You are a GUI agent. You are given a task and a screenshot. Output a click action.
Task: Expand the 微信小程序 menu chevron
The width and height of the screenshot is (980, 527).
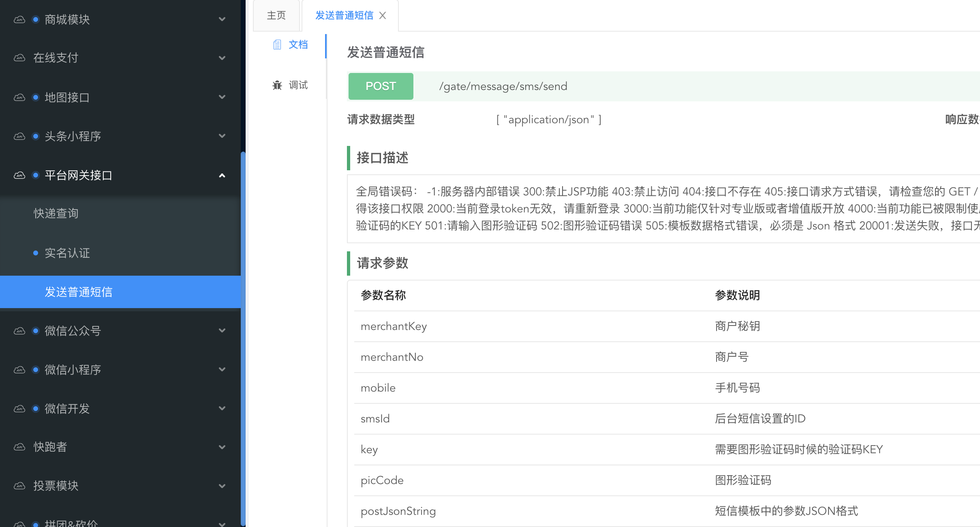click(222, 370)
